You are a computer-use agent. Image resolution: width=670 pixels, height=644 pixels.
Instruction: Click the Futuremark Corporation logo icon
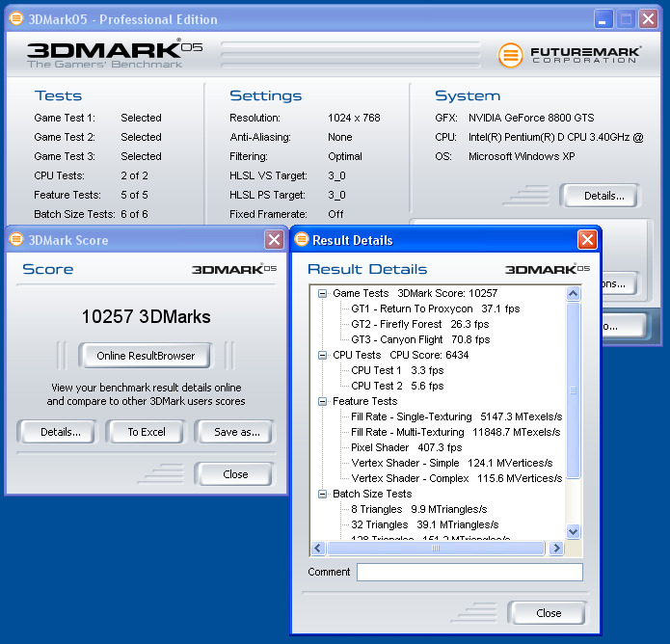pos(510,55)
